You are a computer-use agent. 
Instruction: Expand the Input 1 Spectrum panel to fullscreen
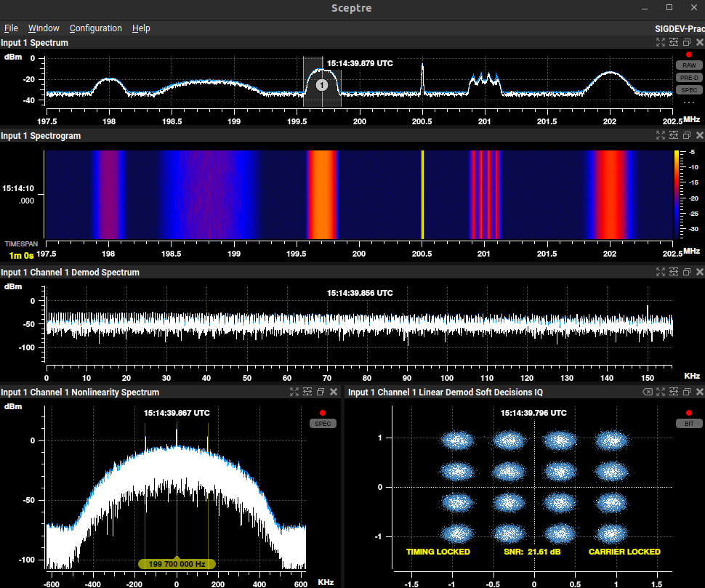(661, 43)
